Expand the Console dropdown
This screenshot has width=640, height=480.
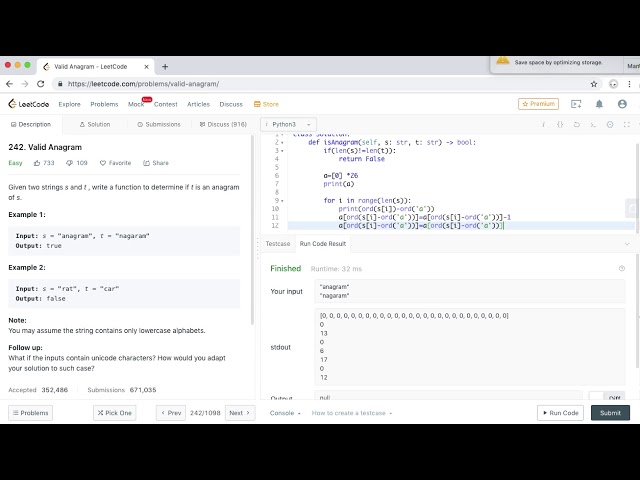click(x=285, y=413)
